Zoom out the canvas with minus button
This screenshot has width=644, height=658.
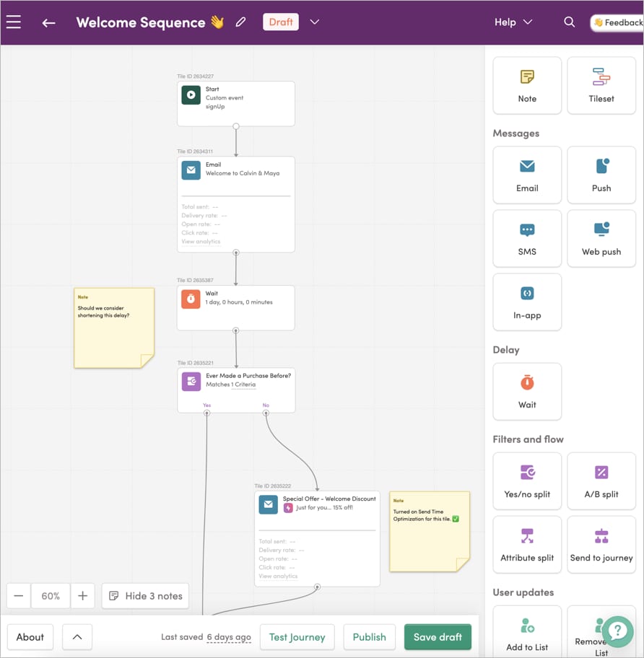(19, 595)
